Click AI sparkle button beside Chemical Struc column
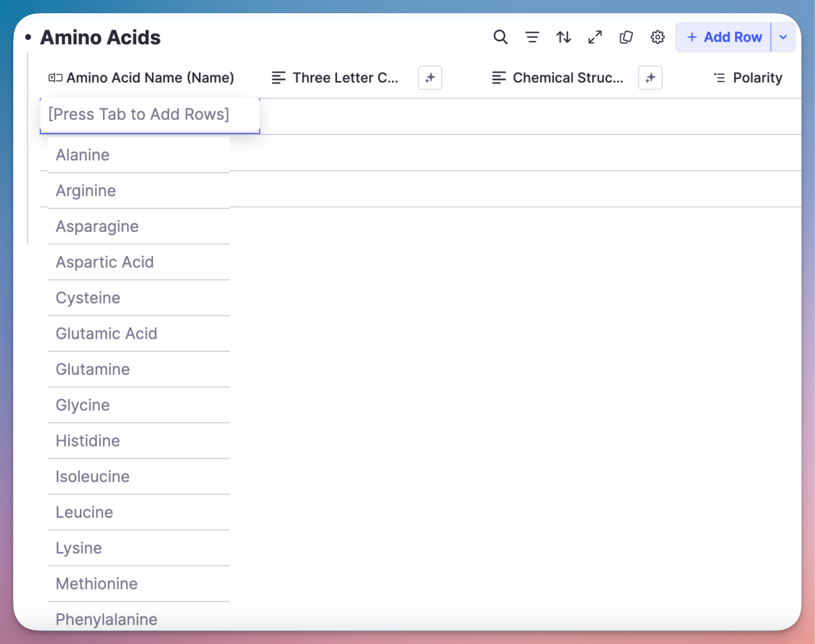This screenshot has width=815, height=644. (x=650, y=78)
